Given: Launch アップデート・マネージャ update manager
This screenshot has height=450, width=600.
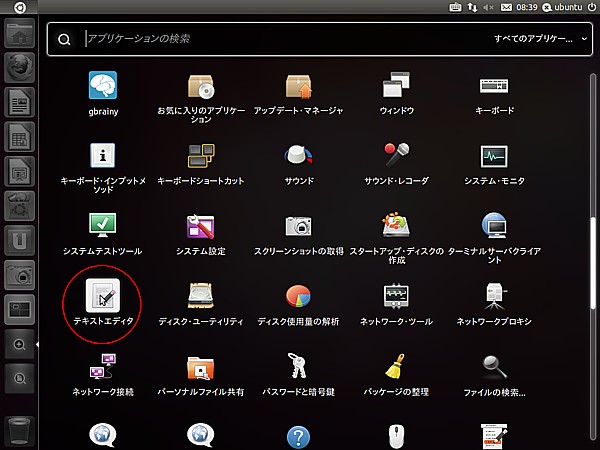Looking at the screenshot, I should [298, 93].
